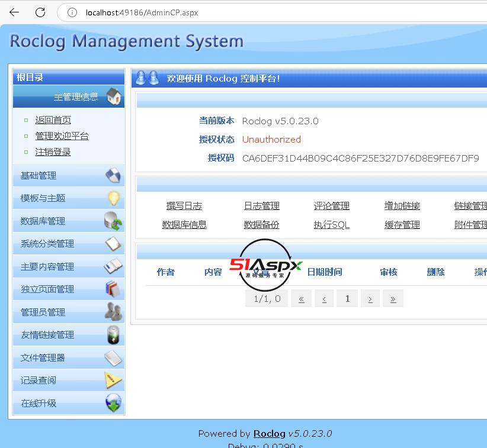
Task: Click the 内容 column header
Action: click(213, 272)
